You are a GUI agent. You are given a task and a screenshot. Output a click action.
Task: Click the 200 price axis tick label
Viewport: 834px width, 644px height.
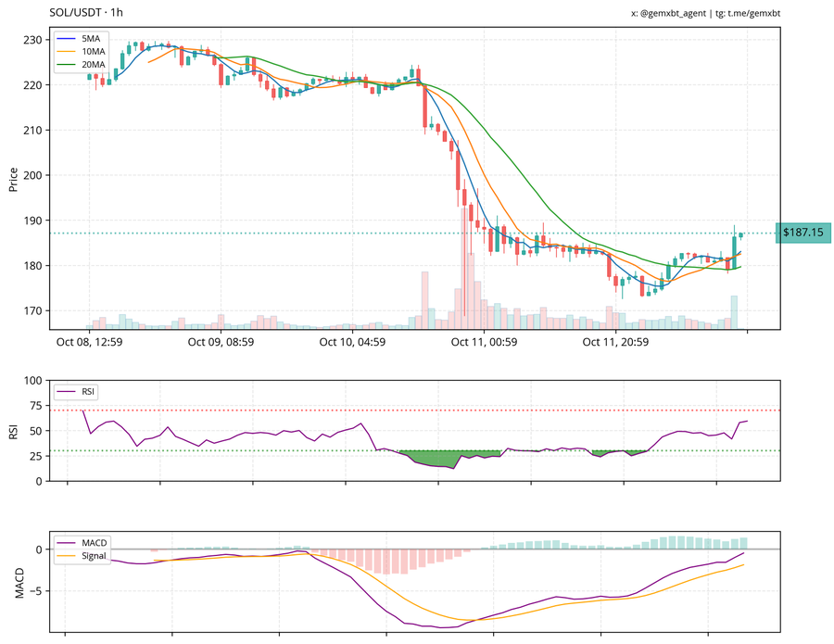point(33,175)
